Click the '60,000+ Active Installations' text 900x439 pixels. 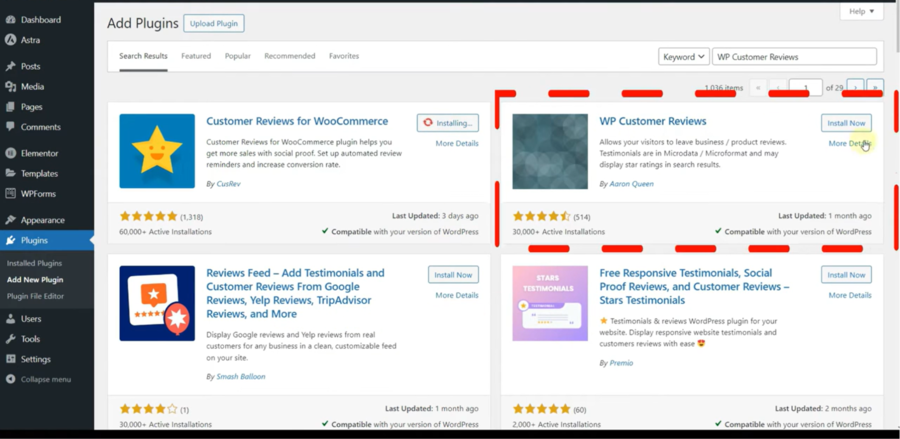coord(165,232)
